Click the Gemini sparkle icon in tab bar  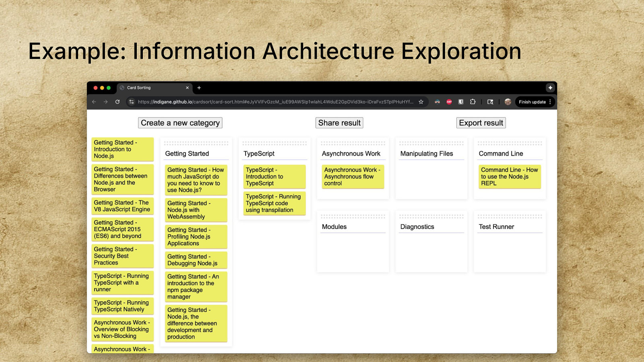pyautogui.click(x=550, y=88)
